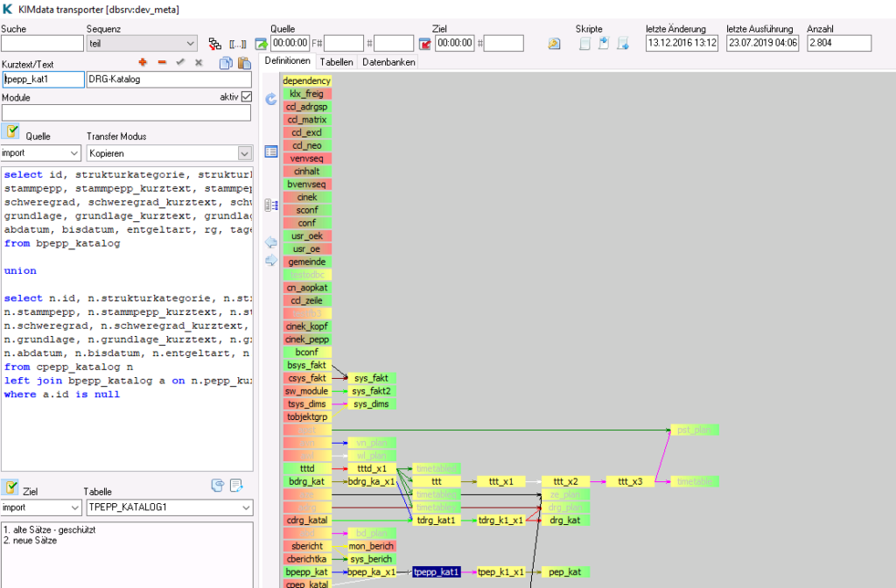Select the mon_berich node

371,546
